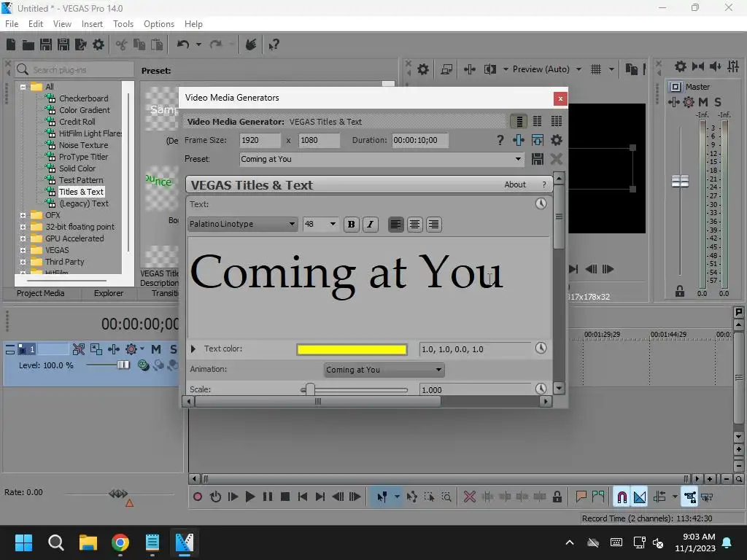Screen dimensions: 747x560
Task: Click the Duration input field
Action: [419, 141]
